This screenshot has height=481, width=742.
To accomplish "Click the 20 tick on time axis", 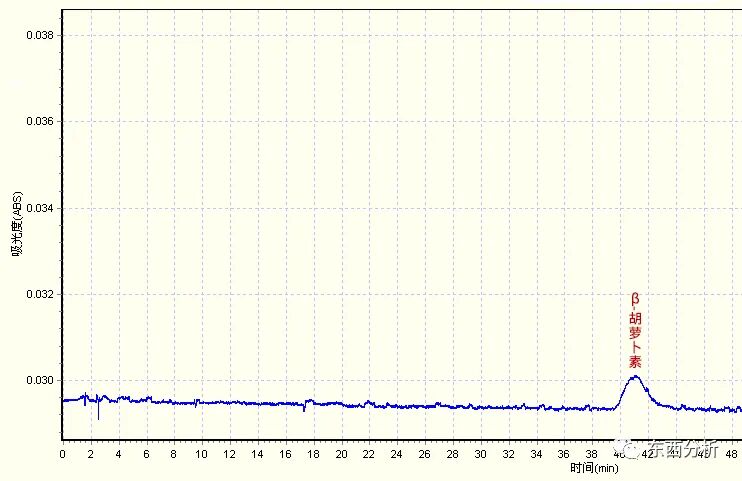I will point(341,454).
